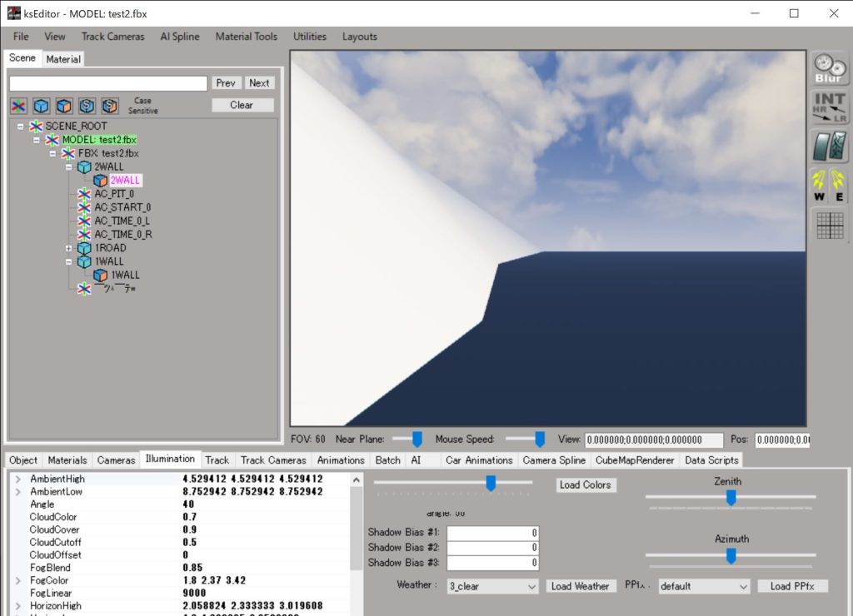
Task: Click the dummy node axis filter icon
Action: pos(18,106)
